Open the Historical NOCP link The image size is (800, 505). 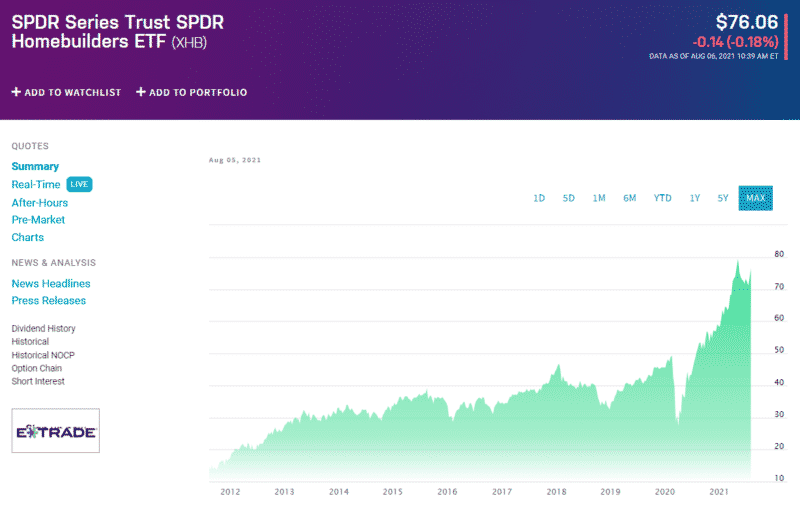[43, 355]
